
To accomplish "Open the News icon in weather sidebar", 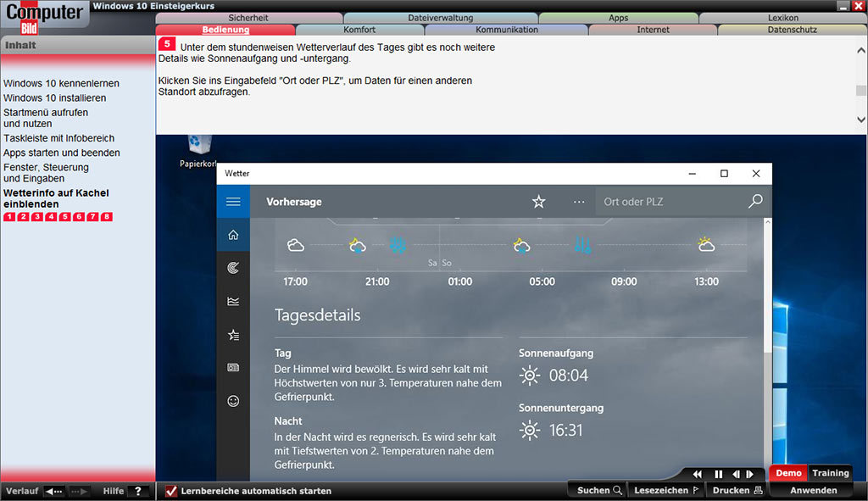I will [233, 368].
